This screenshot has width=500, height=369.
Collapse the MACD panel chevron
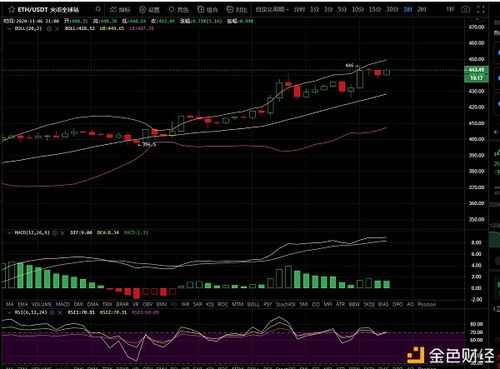(9, 232)
